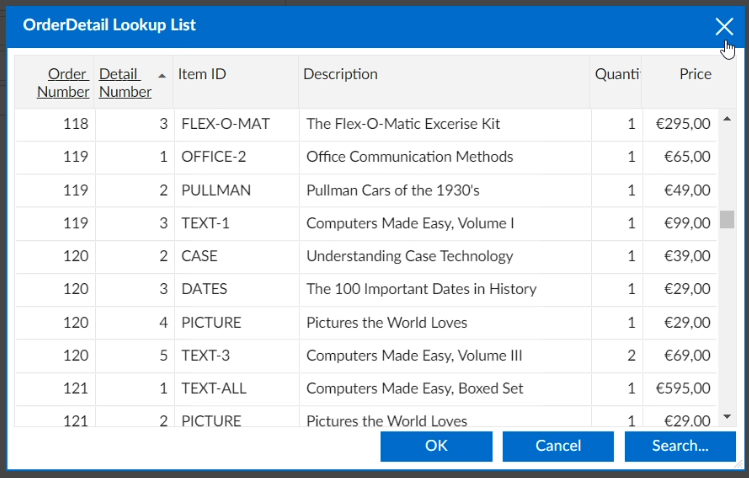The width and height of the screenshot is (749, 478).
Task: Select the DATES item row
Action: click(x=204, y=289)
